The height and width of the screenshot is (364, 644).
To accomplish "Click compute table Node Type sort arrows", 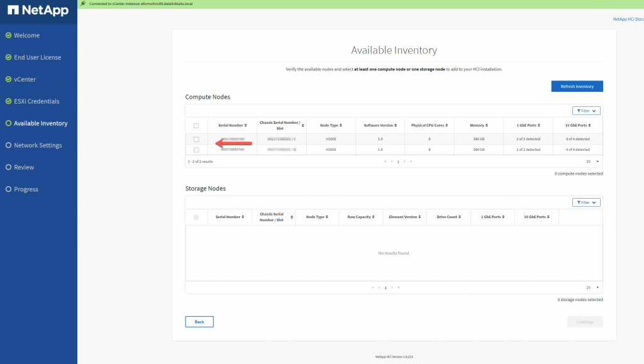I will click(340, 125).
